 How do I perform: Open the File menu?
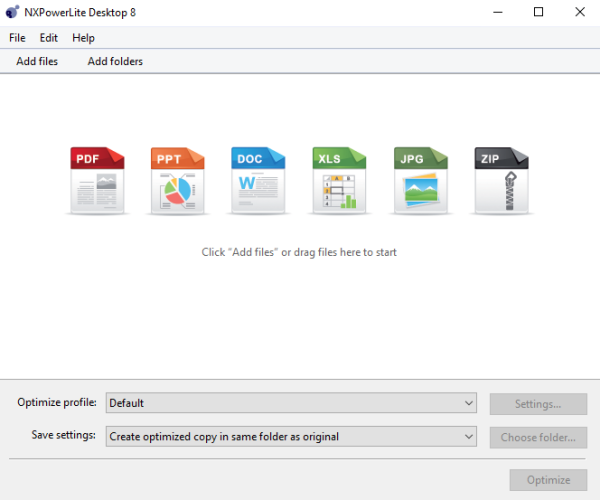17,38
